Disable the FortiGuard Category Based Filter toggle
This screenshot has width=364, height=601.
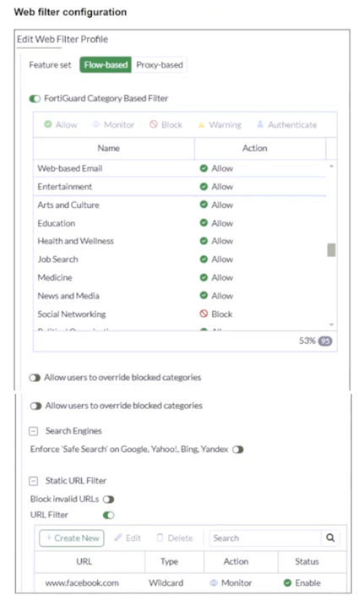pos(35,99)
